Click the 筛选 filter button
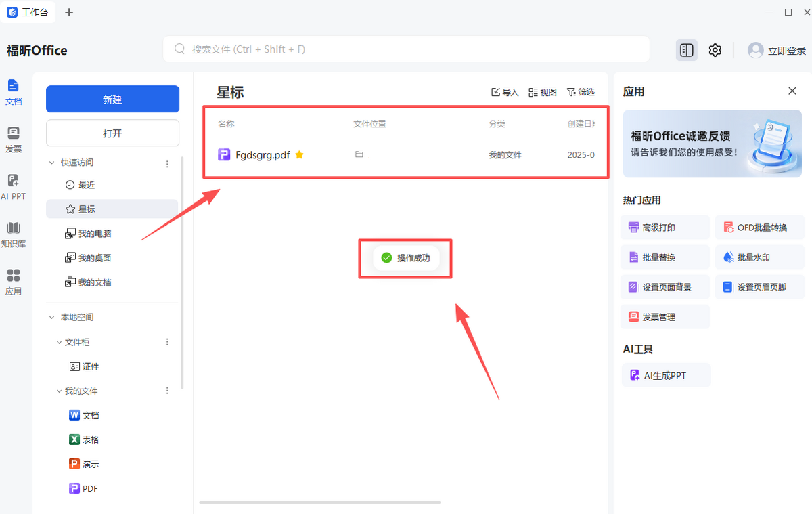The height and width of the screenshot is (514, 812). click(x=581, y=92)
